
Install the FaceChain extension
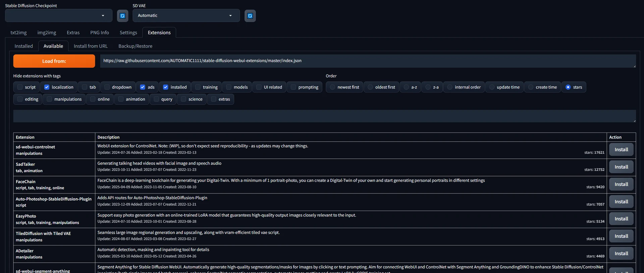621,184
